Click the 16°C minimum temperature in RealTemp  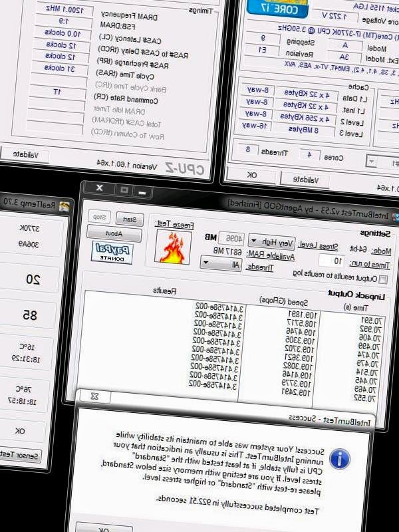point(27,346)
